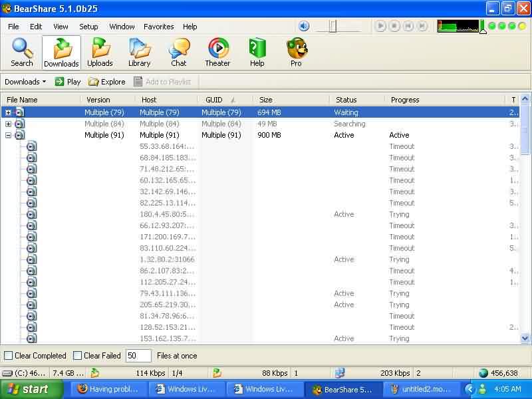532x399 pixels.
Task: Launch the Theater player
Action: pyautogui.click(x=217, y=53)
